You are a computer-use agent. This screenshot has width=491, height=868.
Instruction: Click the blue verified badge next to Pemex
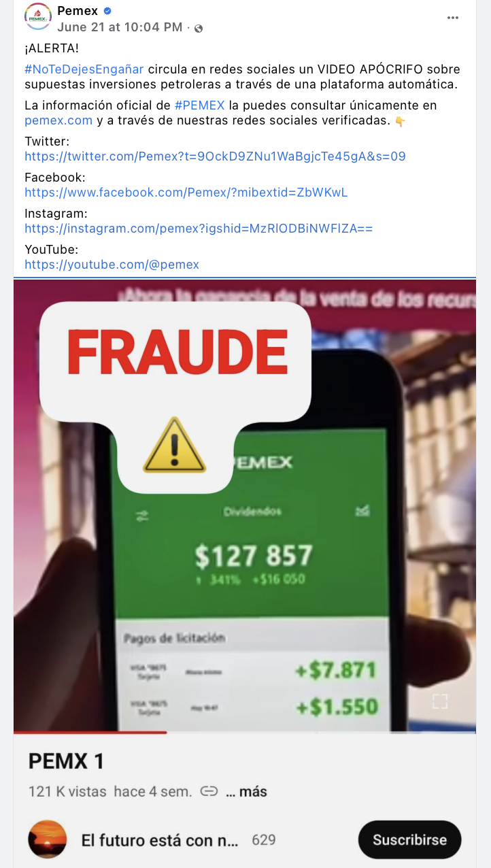tap(107, 11)
